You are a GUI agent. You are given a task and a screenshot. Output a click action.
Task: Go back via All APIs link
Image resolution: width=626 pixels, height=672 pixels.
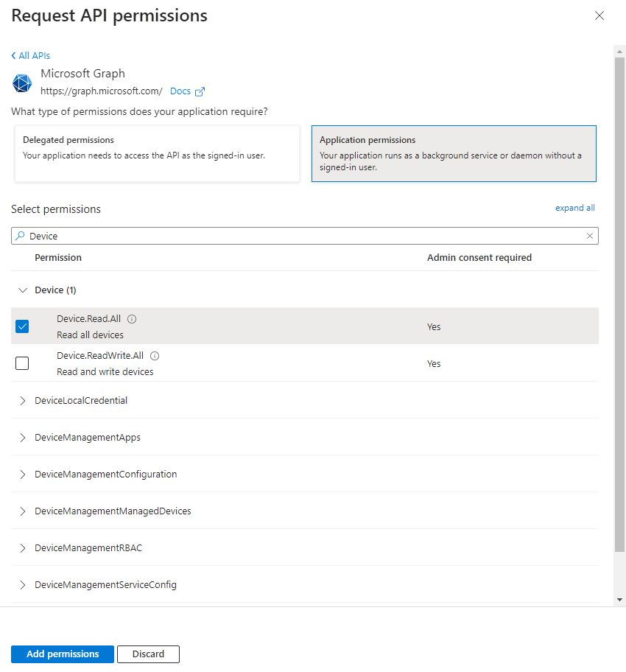(31, 55)
